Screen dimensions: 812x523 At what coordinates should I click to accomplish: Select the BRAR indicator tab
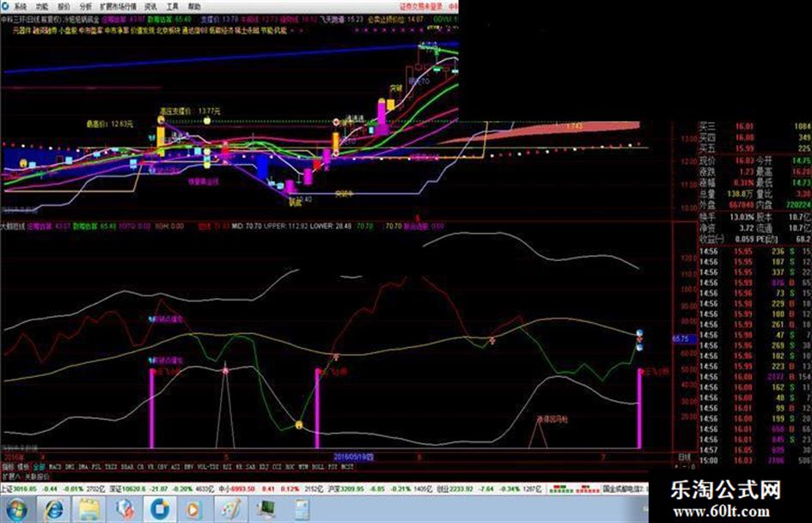(127, 466)
